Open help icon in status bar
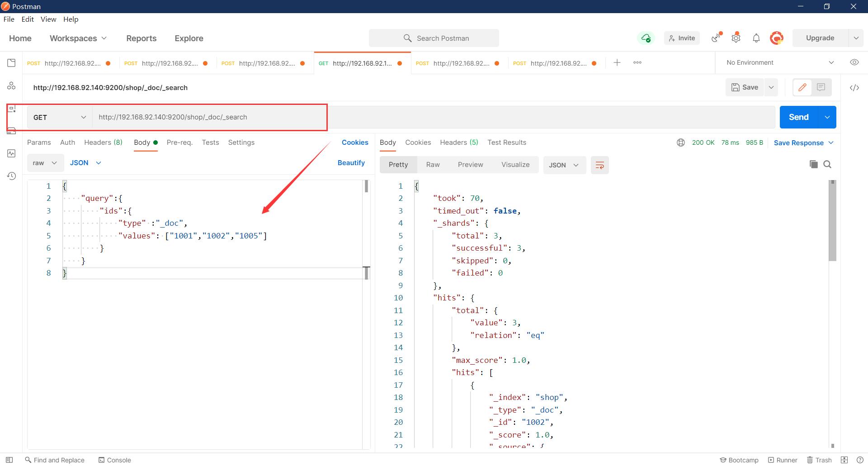 [860, 460]
